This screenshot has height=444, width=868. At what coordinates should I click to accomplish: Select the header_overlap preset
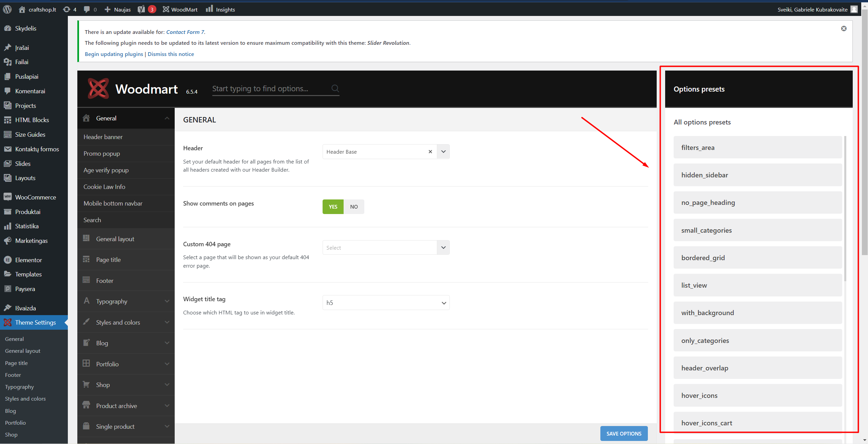[758, 368]
